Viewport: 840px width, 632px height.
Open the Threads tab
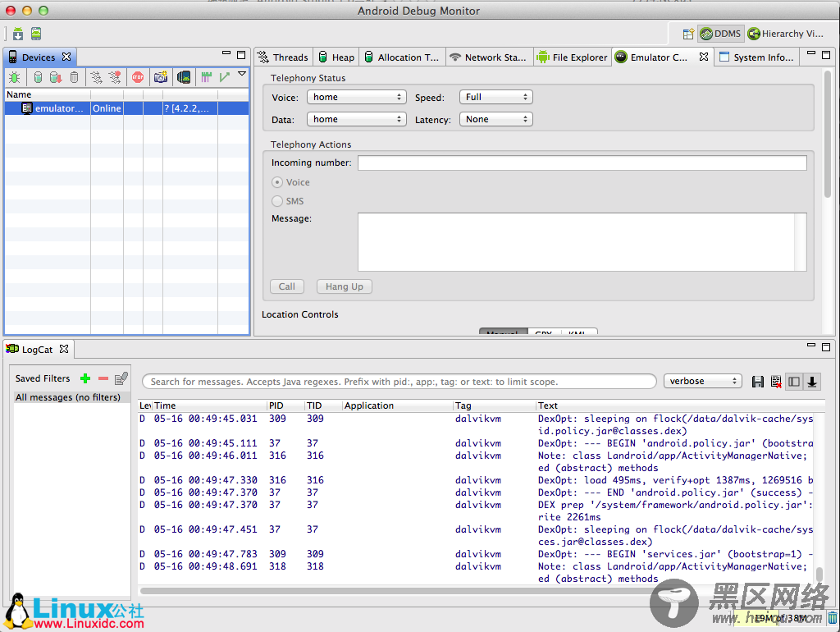[283, 57]
